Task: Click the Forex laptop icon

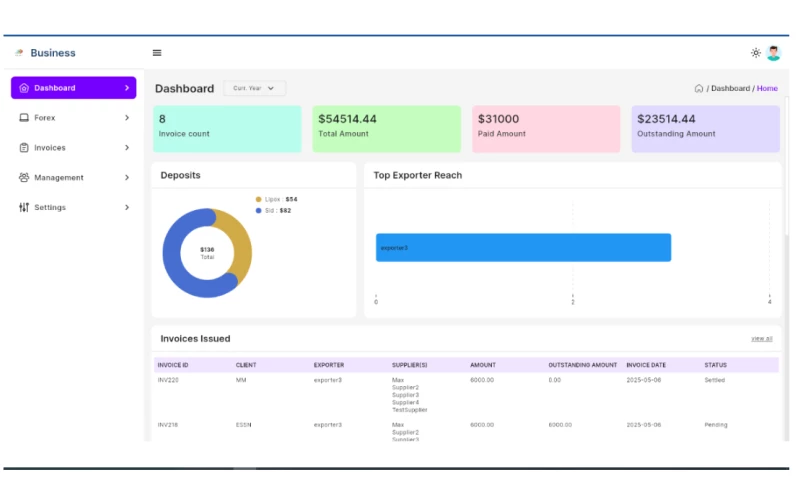Action: pyautogui.click(x=24, y=118)
